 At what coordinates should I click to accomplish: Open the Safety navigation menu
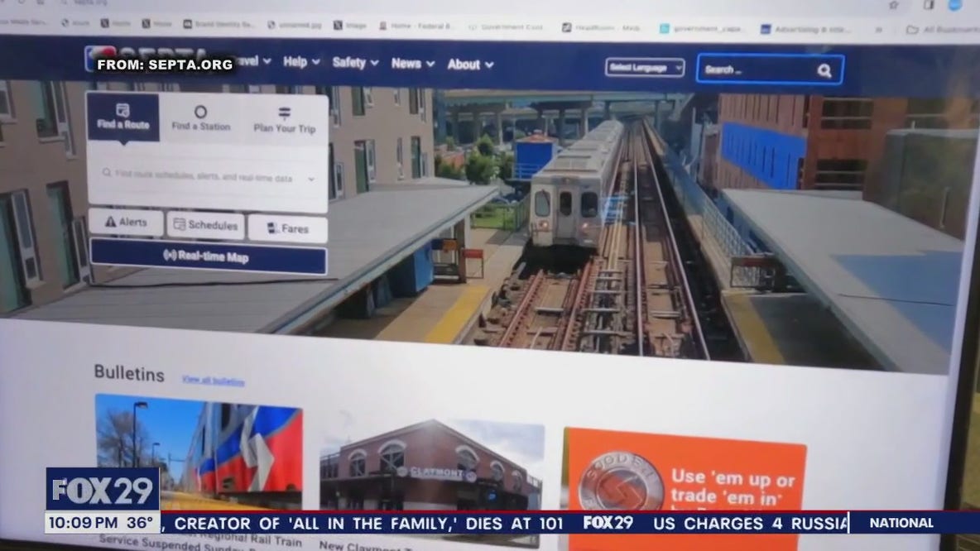356,62
